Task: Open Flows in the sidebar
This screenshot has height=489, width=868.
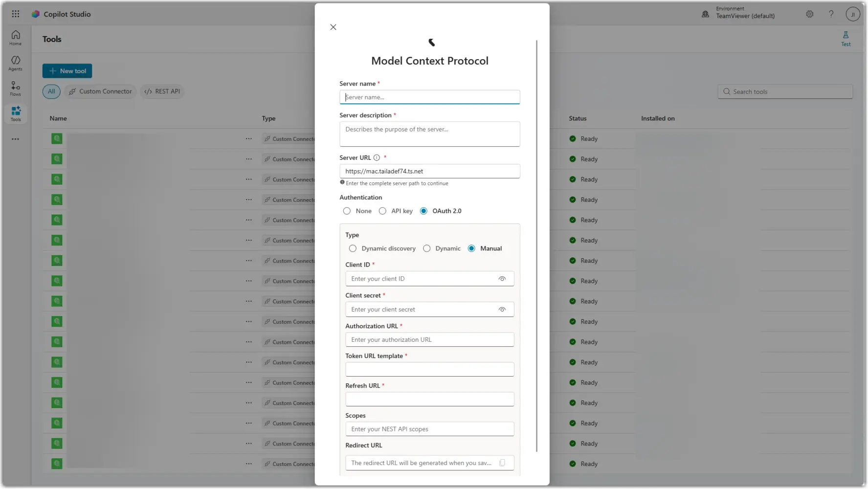Action: pyautogui.click(x=16, y=89)
